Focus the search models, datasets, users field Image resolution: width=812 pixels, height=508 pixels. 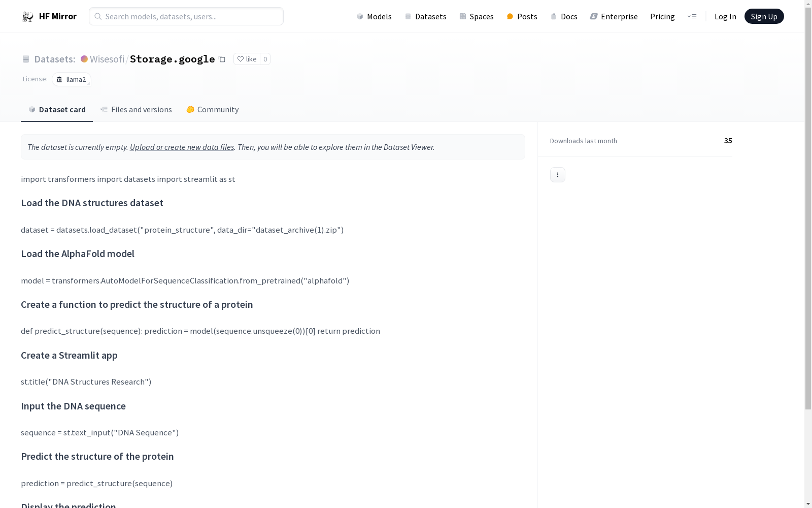[x=186, y=16]
